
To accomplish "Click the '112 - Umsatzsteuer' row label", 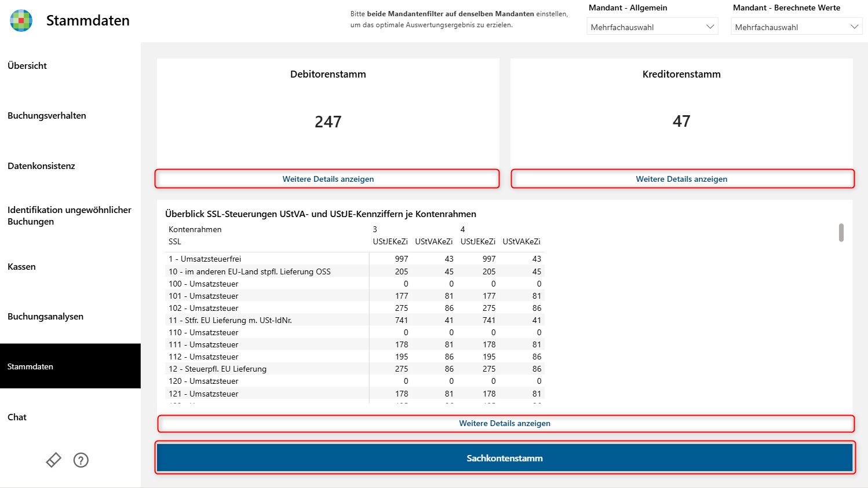I will click(x=203, y=357).
